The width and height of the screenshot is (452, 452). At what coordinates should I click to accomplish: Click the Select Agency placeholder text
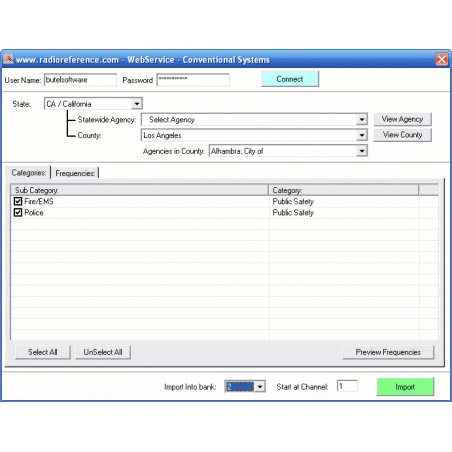pos(172,120)
